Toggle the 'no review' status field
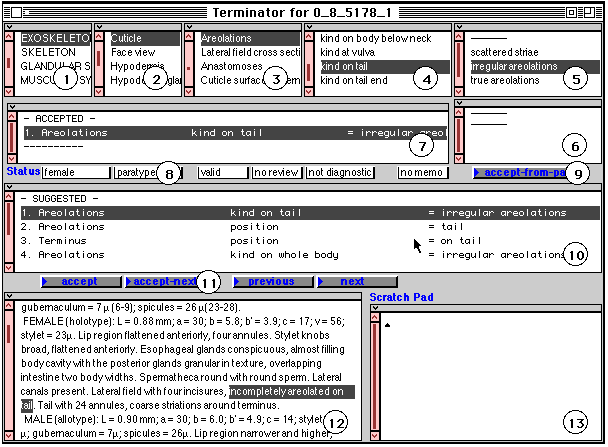This screenshot has height=447, width=608. 276,173
